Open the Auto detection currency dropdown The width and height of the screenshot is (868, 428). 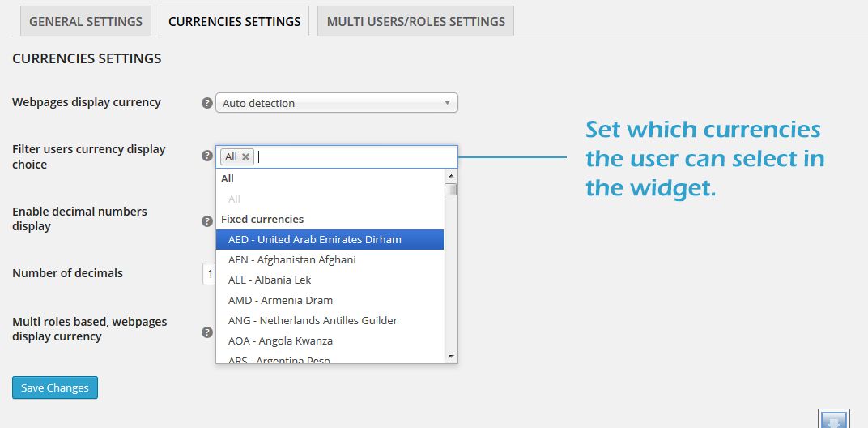point(337,103)
